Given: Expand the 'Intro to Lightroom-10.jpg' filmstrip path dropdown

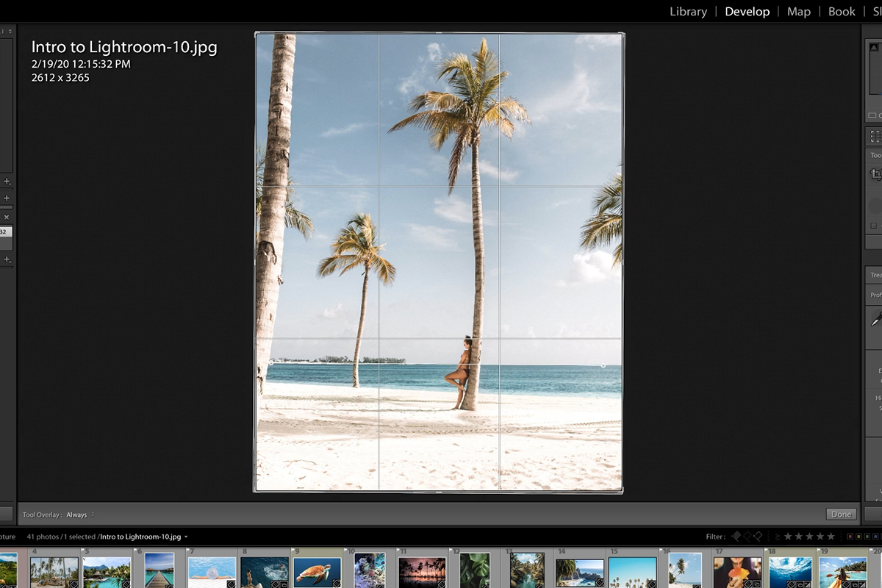Looking at the screenshot, I should coord(143,537).
